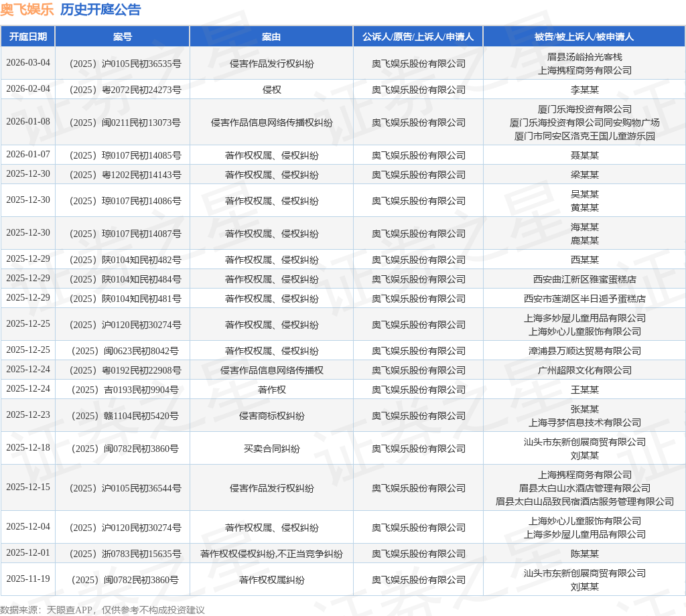This screenshot has height=616, width=686.
Task: Select the 被告/被上诉人/被申请人 column header
Action: (x=584, y=37)
